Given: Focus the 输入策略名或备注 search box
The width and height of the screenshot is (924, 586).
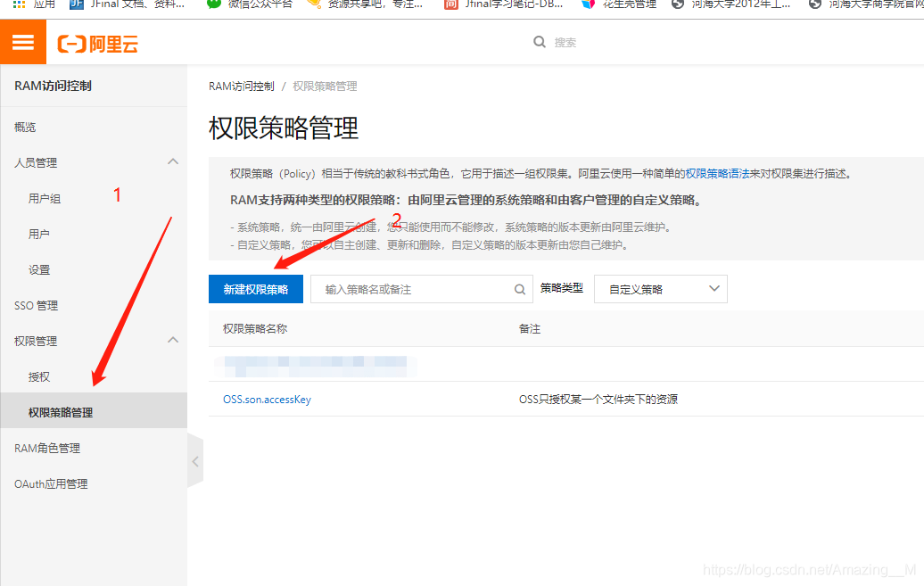Looking at the screenshot, I should [421, 290].
